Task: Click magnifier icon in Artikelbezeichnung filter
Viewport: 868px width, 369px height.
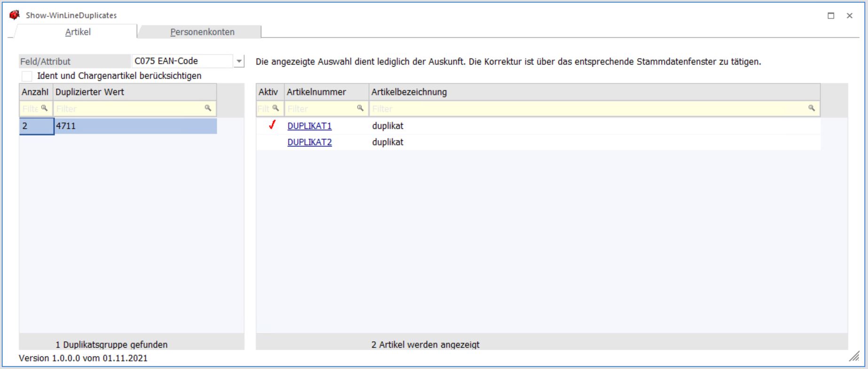Action: click(x=812, y=108)
